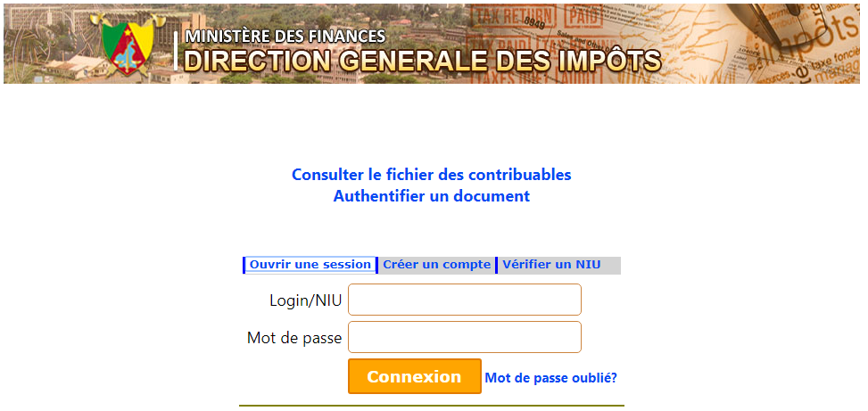Switch to the 'Créer un compte' tab
This screenshot has height=411, width=868.
pos(436,265)
